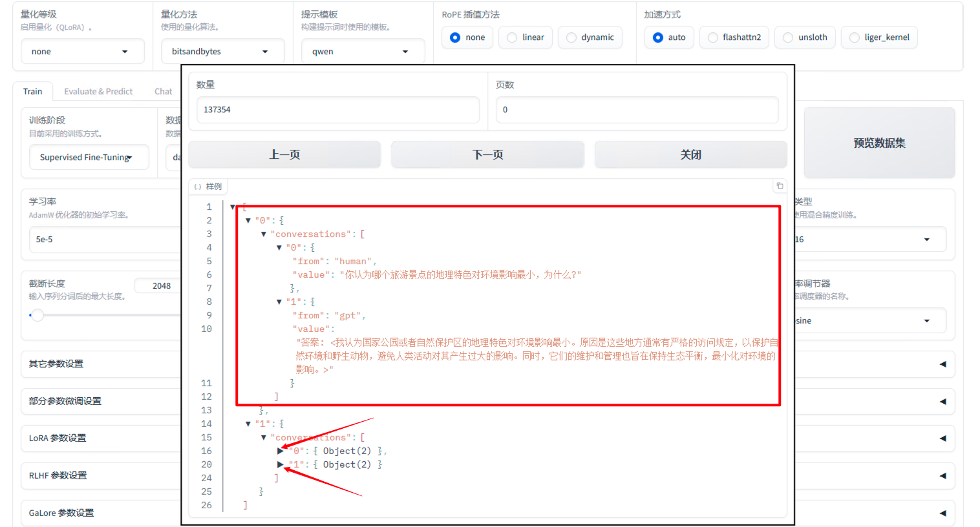Viewport: 980px width, 527px height.
Task: Switch to the Evaluate & Predict tab
Action: (98, 92)
